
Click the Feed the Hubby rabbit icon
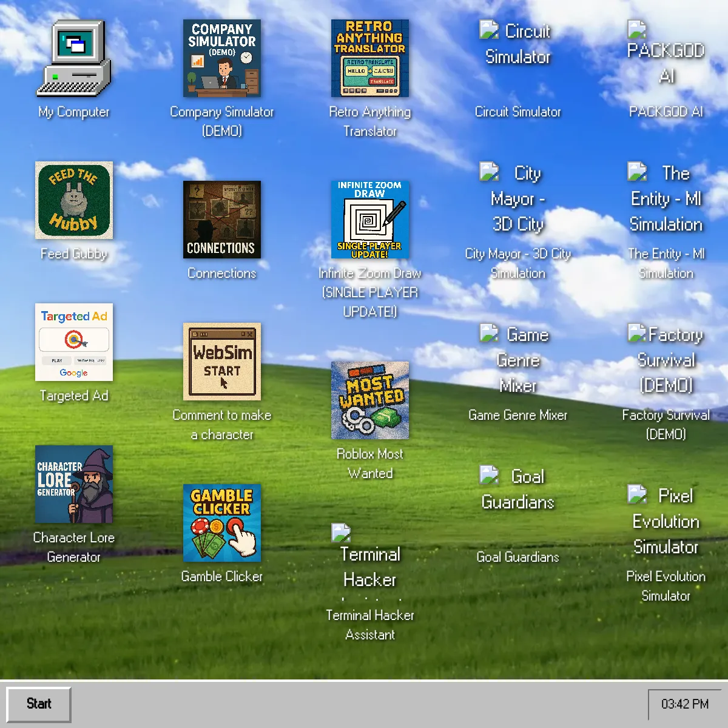(74, 200)
